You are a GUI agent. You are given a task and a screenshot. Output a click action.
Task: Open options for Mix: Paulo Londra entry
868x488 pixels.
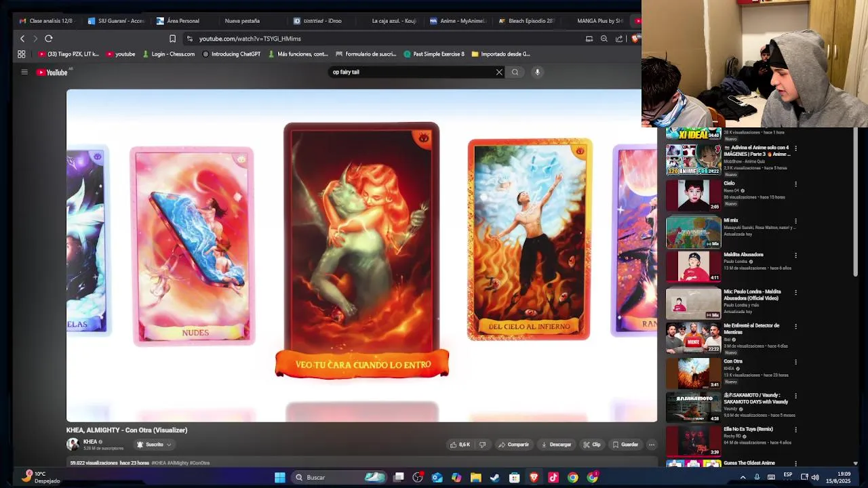795,292
